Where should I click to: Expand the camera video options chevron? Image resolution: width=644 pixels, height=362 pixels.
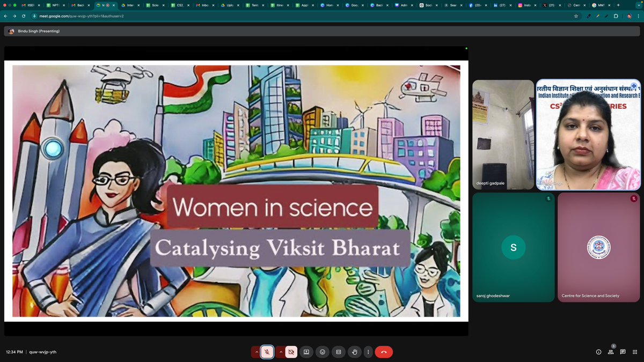tap(280, 352)
